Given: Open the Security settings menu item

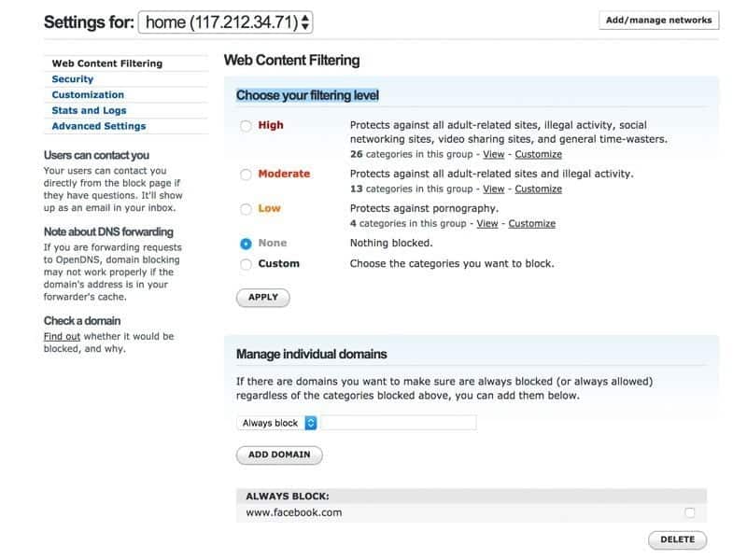Looking at the screenshot, I should pos(73,79).
